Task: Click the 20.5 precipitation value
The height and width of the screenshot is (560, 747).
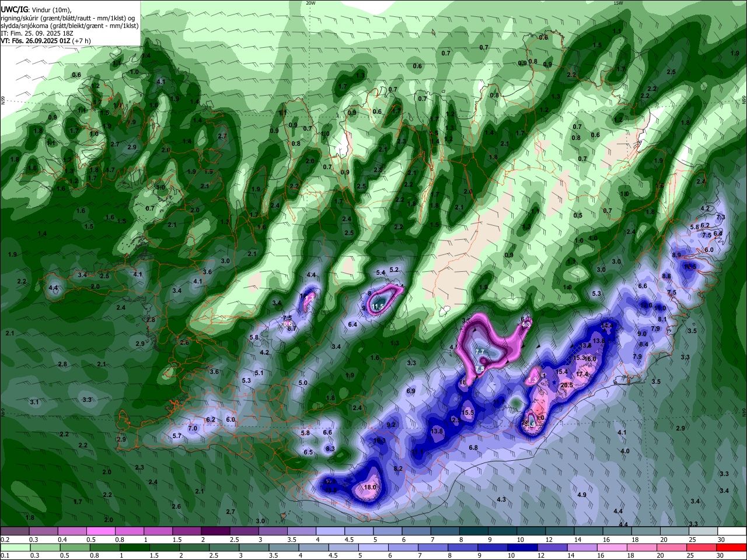Action: pyautogui.click(x=567, y=385)
